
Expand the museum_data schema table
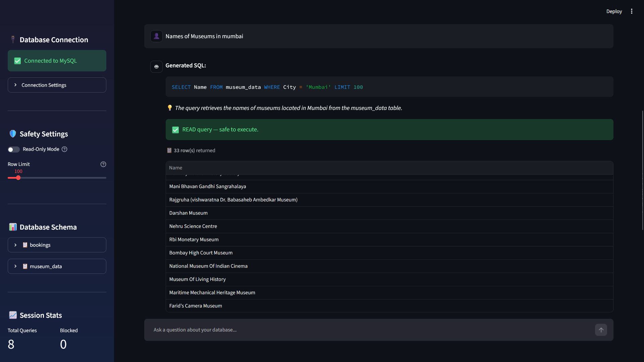pyautogui.click(x=57, y=266)
